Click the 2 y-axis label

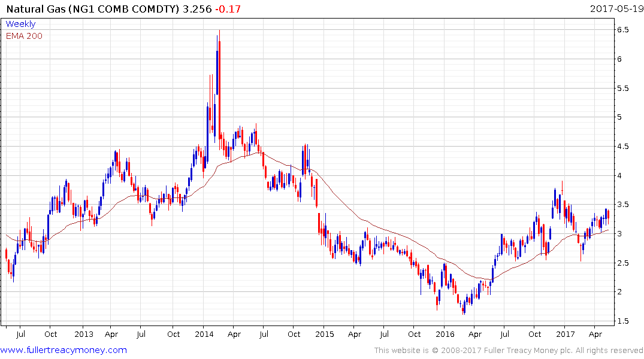coord(619,292)
